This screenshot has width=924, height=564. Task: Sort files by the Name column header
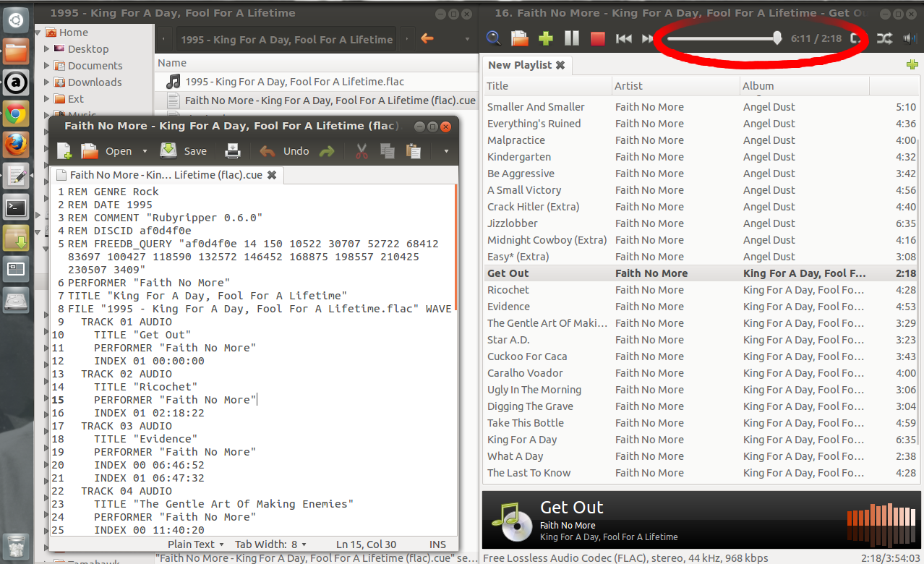tap(317, 62)
